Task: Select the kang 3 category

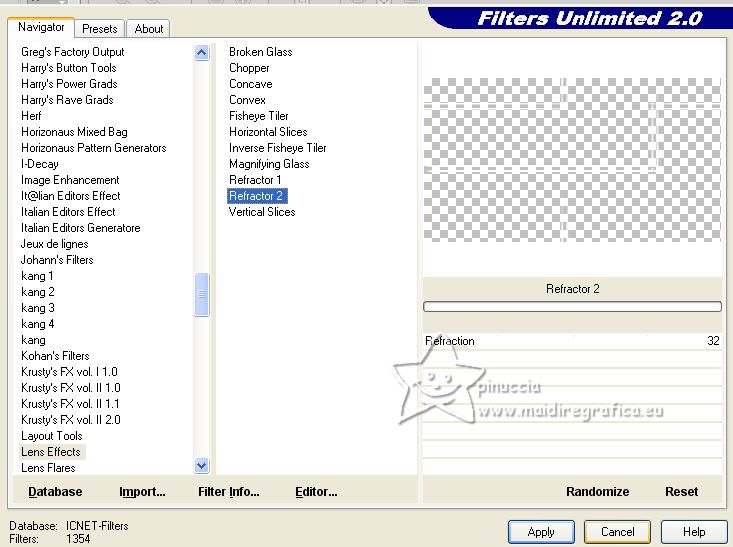Action: (x=38, y=308)
